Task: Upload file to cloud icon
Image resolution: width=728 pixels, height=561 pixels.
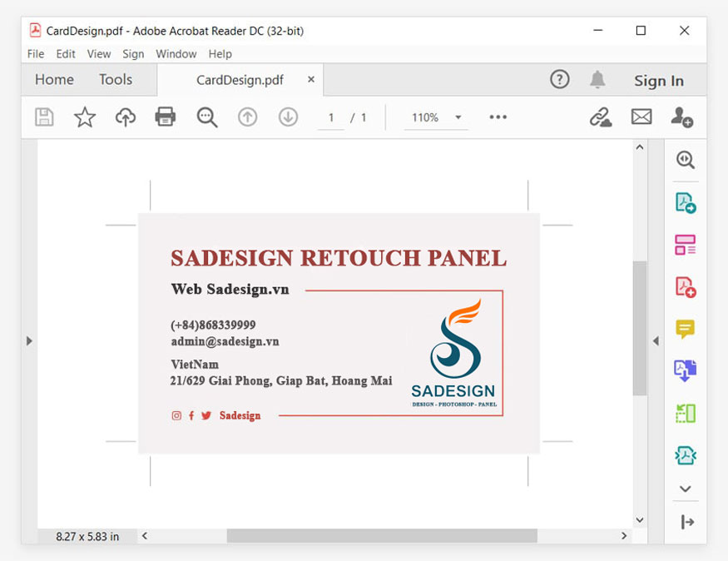Action: click(126, 117)
